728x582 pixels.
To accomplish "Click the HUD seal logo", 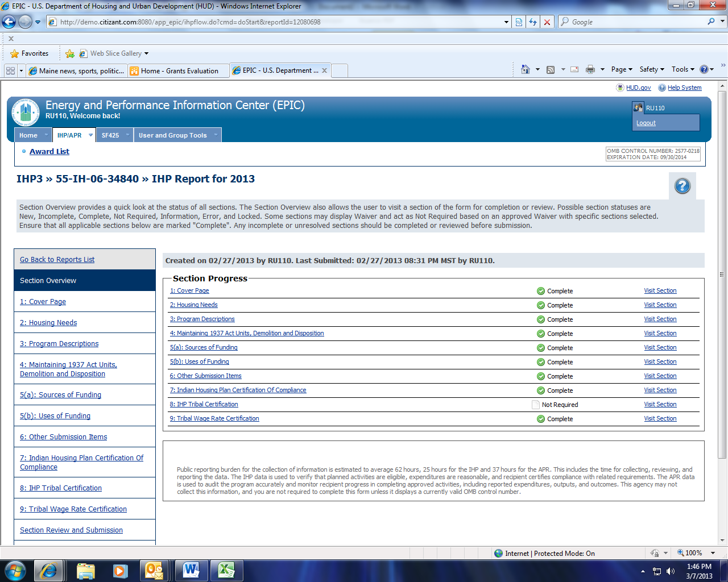I will [26, 112].
